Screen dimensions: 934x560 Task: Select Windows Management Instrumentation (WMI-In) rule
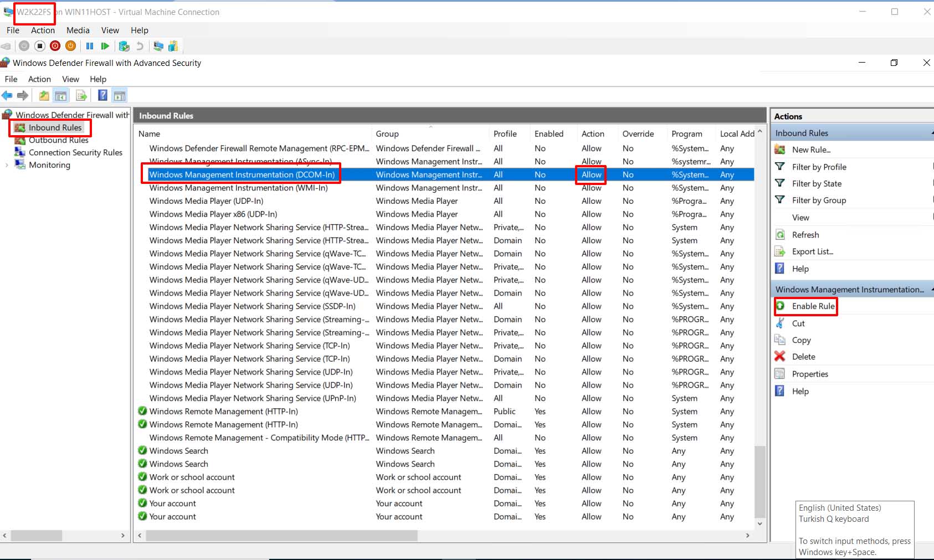tap(238, 188)
